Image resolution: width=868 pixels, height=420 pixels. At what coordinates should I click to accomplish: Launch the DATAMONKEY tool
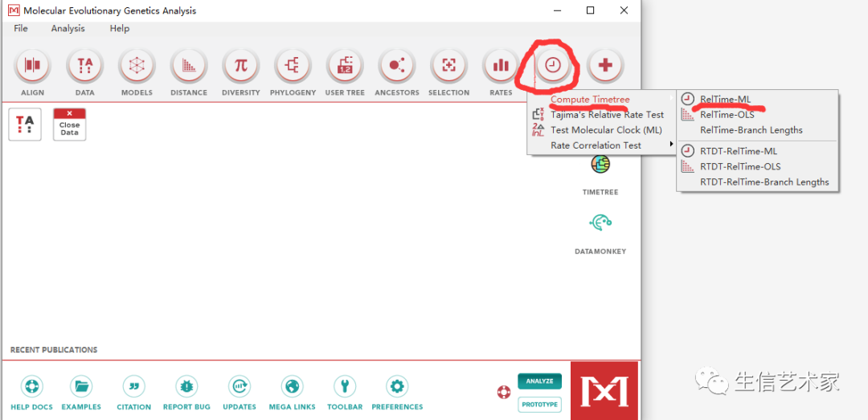(600, 234)
